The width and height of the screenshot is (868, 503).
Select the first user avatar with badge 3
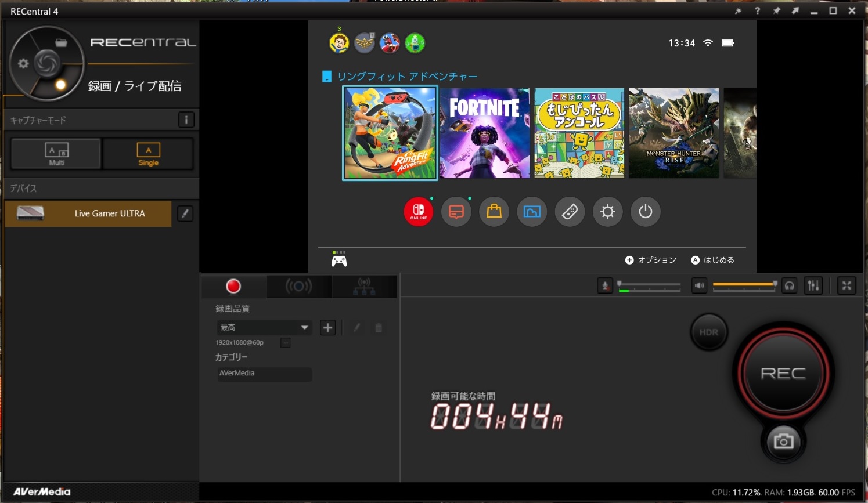tap(339, 43)
